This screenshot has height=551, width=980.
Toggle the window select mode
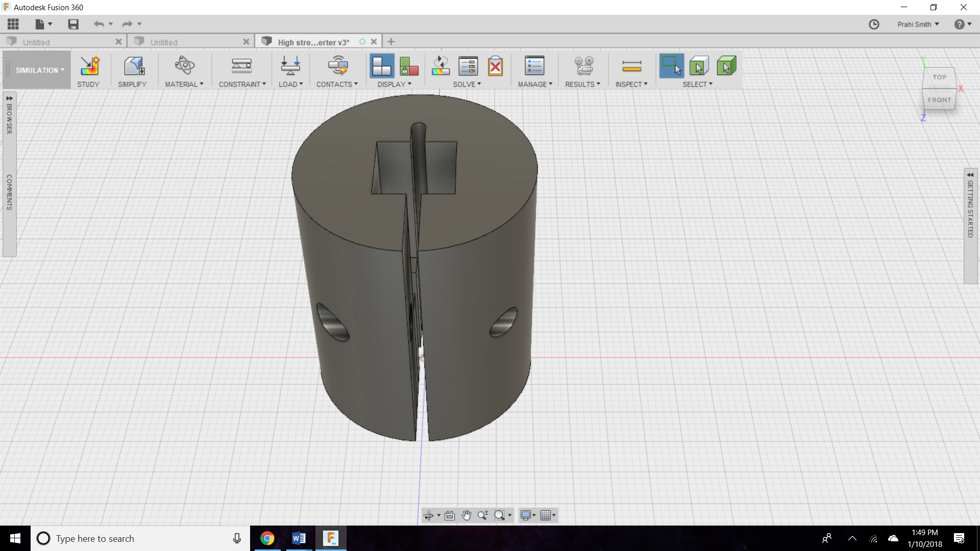coord(672,66)
